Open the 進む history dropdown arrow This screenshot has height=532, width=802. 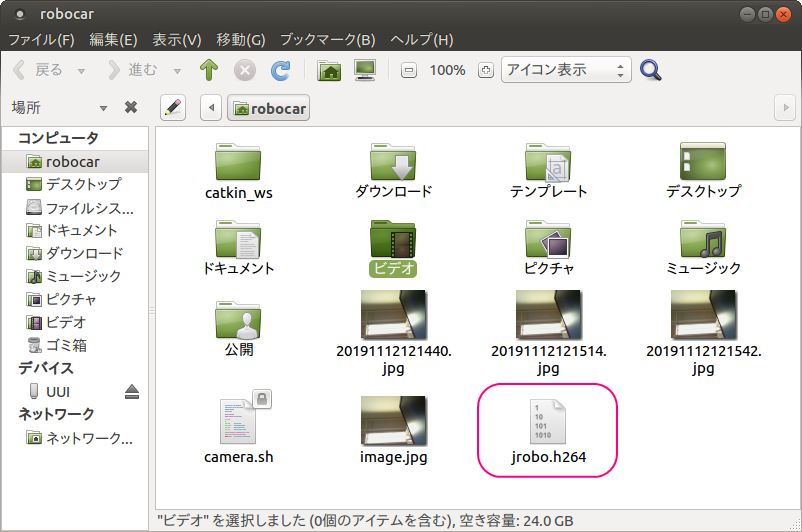click(x=177, y=71)
